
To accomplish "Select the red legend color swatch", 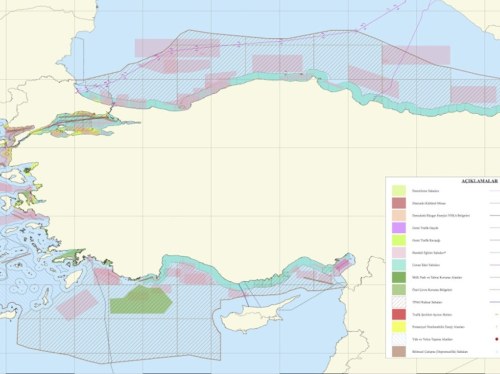I will (399, 314).
